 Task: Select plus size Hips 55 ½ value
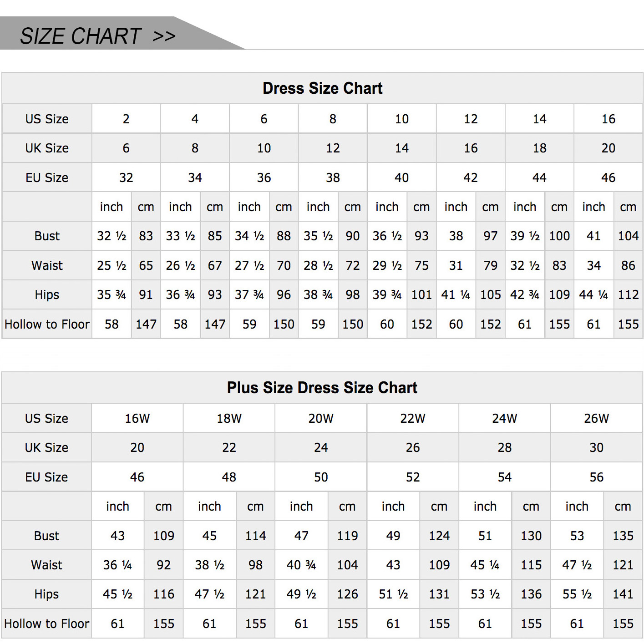[577, 594]
